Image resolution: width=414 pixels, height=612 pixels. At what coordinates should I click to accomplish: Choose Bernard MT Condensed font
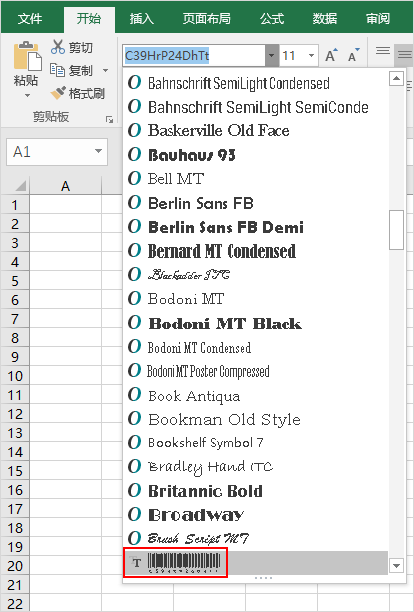(256, 251)
